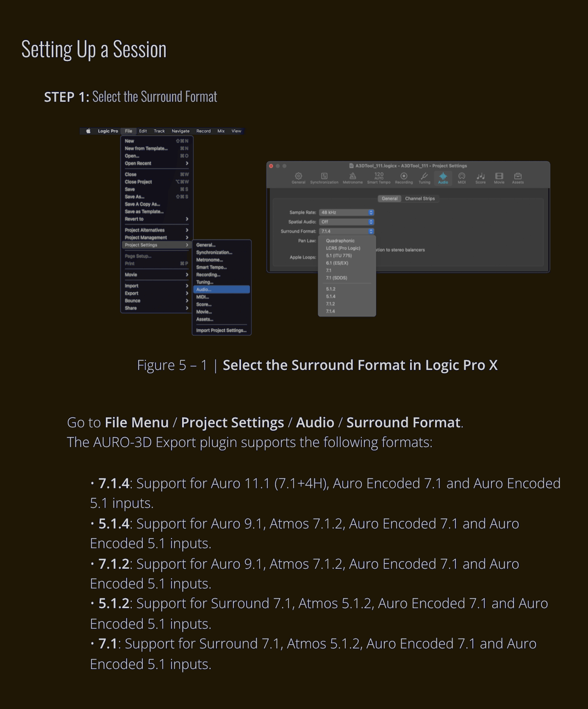
Task: Pick 5.1.2 from surround format list
Action: coord(347,289)
